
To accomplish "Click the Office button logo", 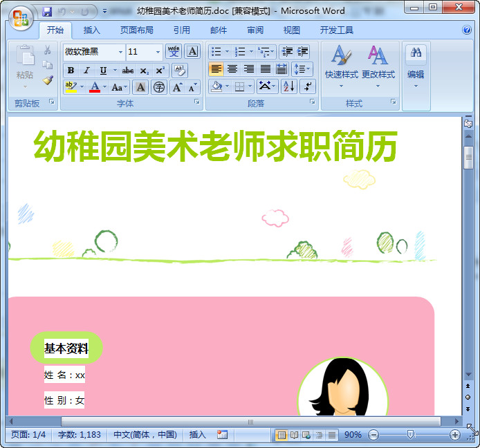I will (x=21, y=18).
